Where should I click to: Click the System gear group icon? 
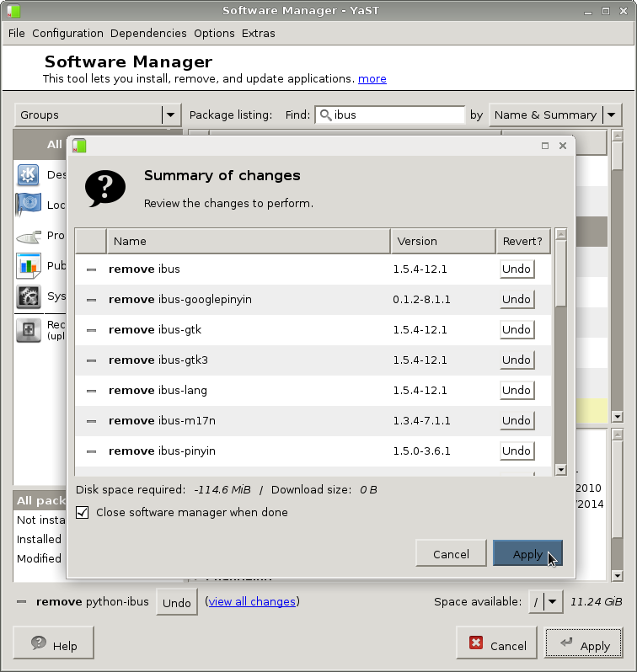(29, 296)
